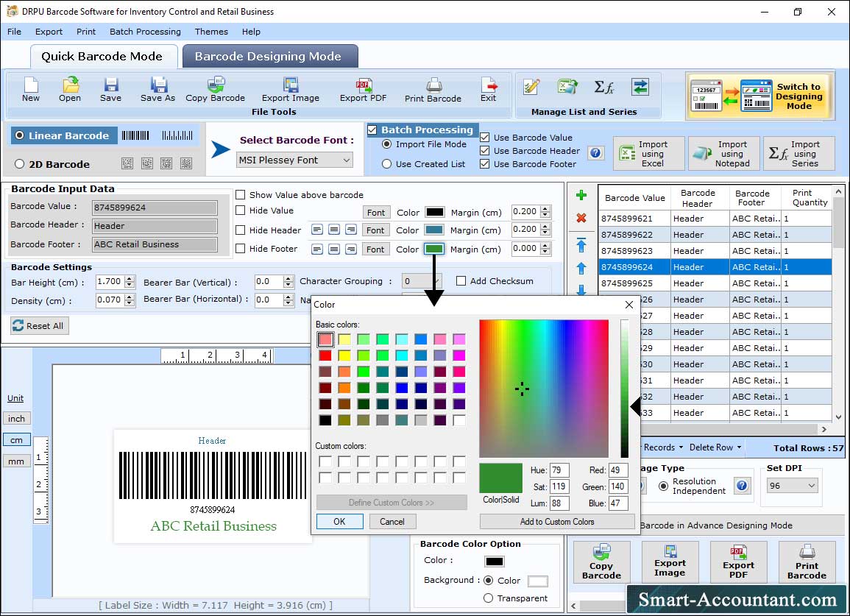Enable Show Value above barcode
850x616 pixels.
point(240,195)
